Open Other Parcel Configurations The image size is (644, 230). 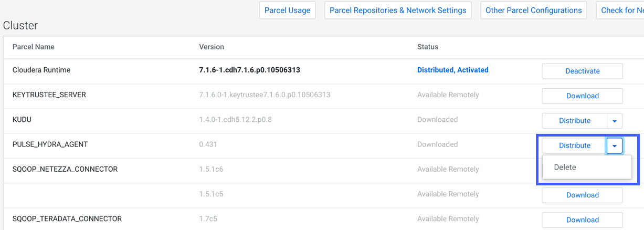click(x=534, y=10)
